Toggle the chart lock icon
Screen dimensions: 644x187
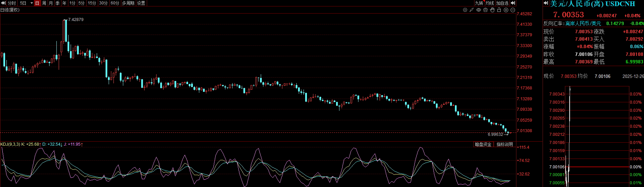coord(499,10)
